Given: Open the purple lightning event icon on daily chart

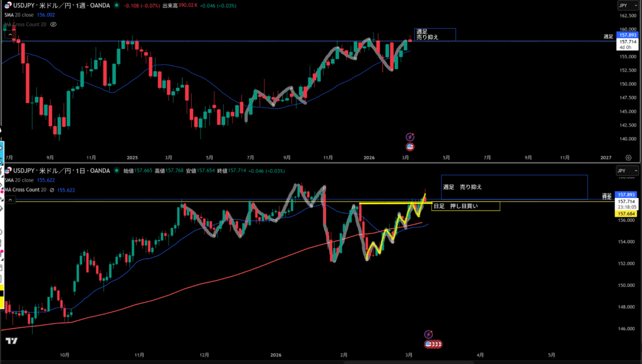Looking at the screenshot, I should 428,335.
